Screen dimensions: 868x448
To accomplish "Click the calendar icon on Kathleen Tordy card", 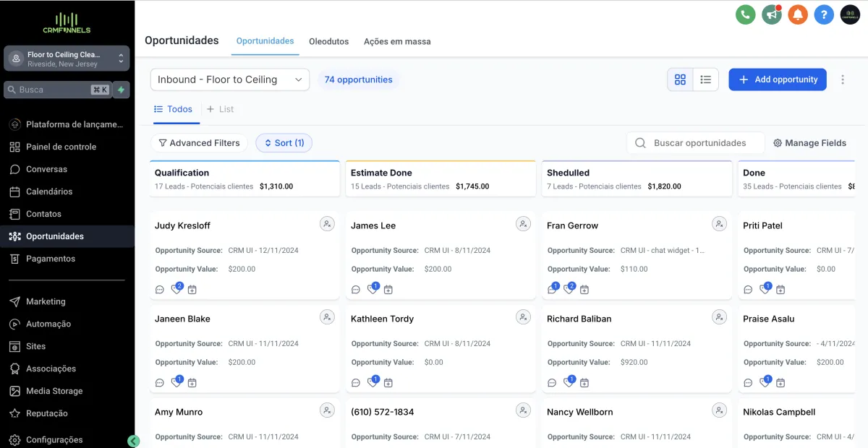I will click(x=388, y=383).
